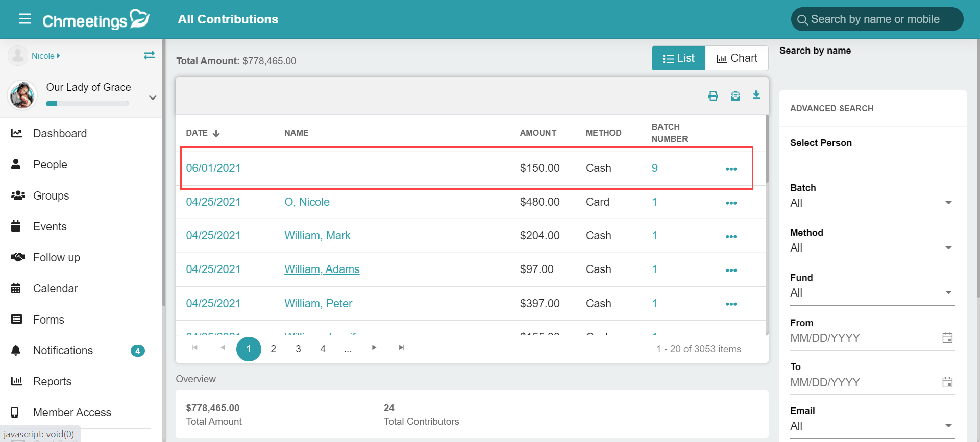Open row options for O, Nicole

(x=731, y=203)
